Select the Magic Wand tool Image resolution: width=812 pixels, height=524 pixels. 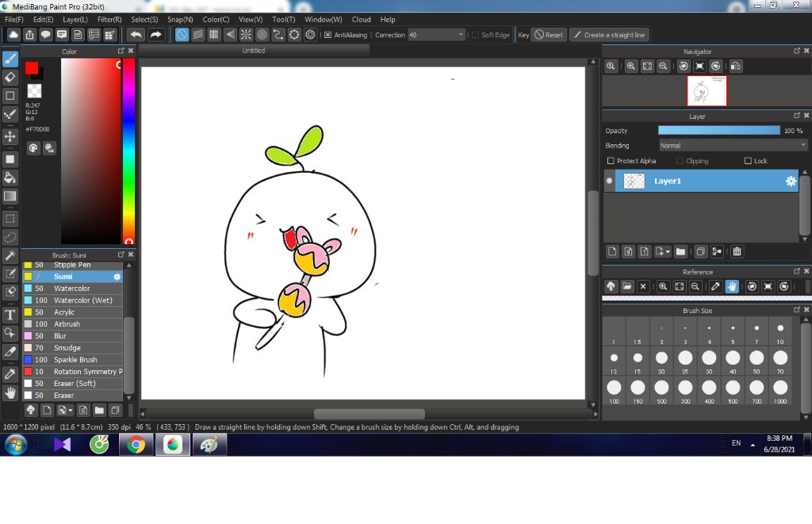(x=10, y=255)
